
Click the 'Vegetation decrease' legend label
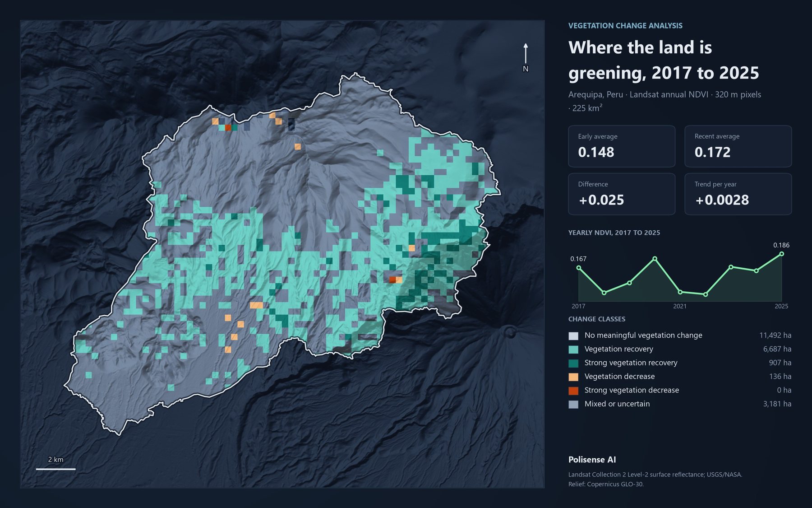pyautogui.click(x=620, y=376)
